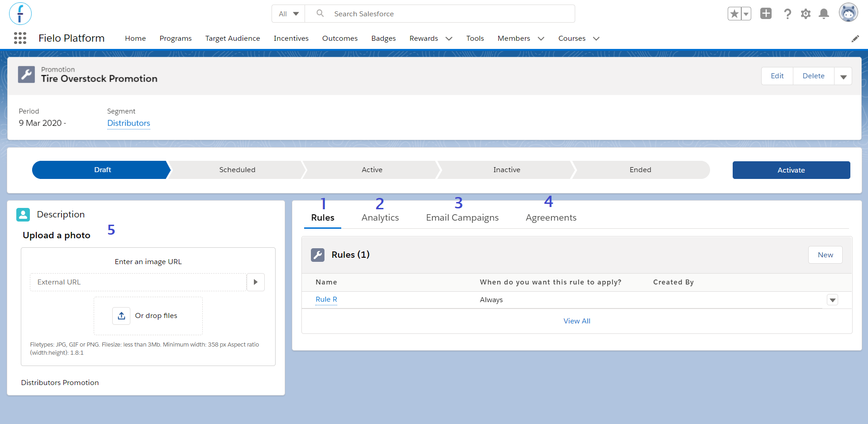The height and width of the screenshot is (424, 868).
Task: Open user profile avatar
Action: [849, 13]
